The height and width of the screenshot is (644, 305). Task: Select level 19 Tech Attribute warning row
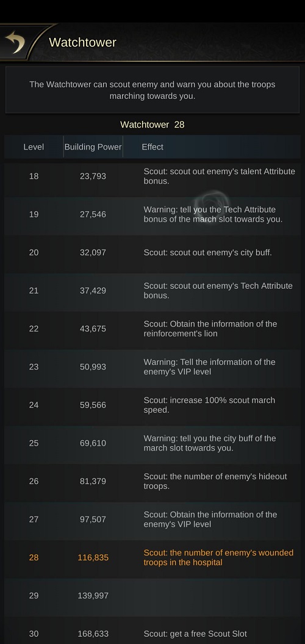coord(152,214)
